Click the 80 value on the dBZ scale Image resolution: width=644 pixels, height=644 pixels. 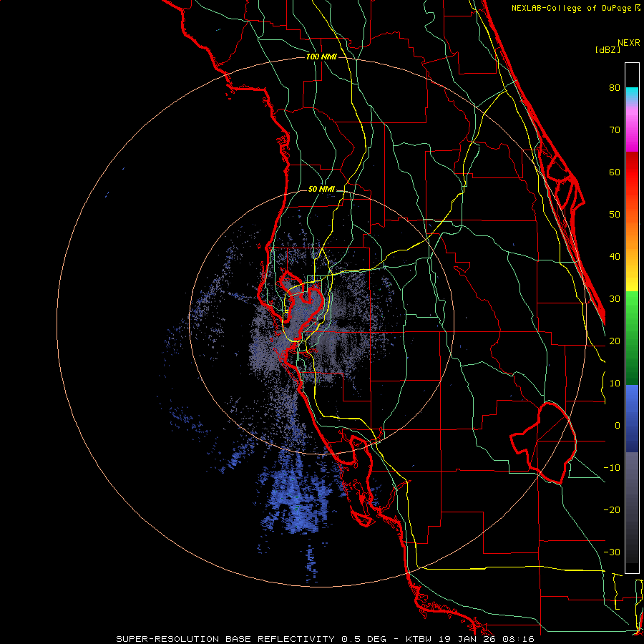coord(615,88)
